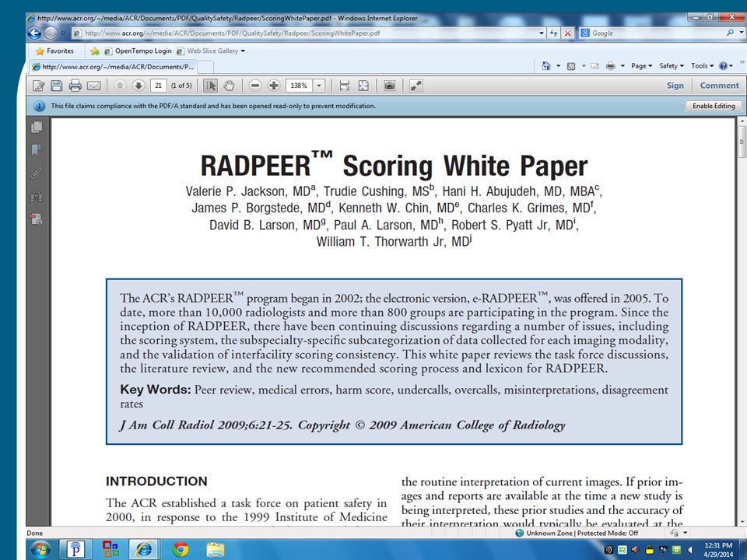Expand the command bar Print dropdown arrow

pos(622,66)
